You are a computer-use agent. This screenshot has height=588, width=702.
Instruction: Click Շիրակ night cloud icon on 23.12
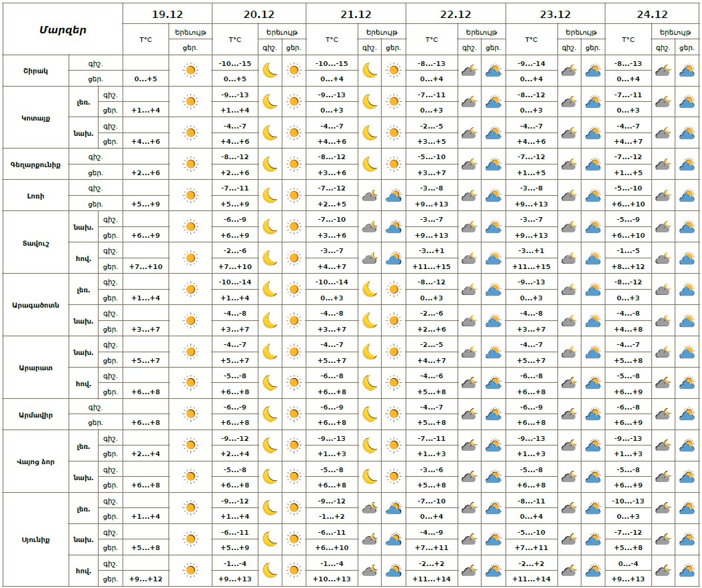[569, 70]
